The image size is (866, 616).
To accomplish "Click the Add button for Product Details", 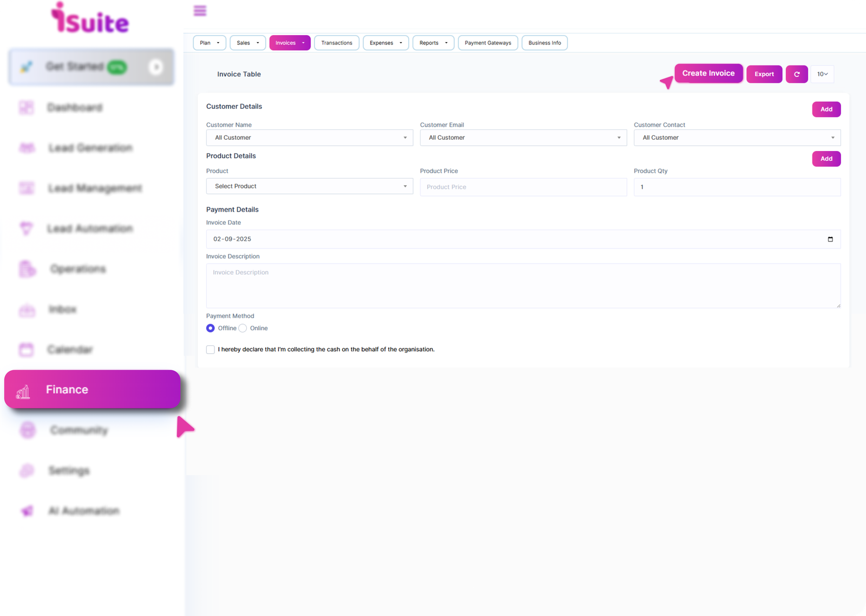I will point(826,159).
